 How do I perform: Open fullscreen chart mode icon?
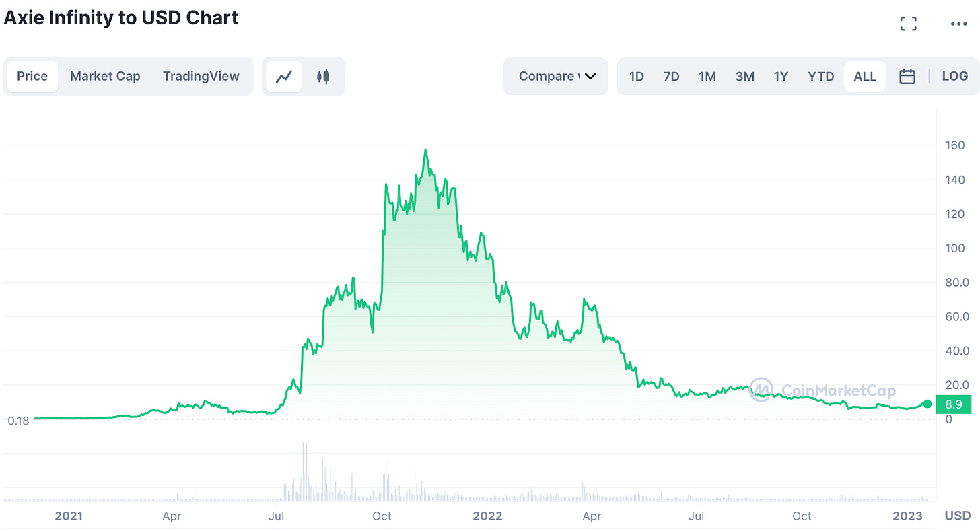click(909, 24)
